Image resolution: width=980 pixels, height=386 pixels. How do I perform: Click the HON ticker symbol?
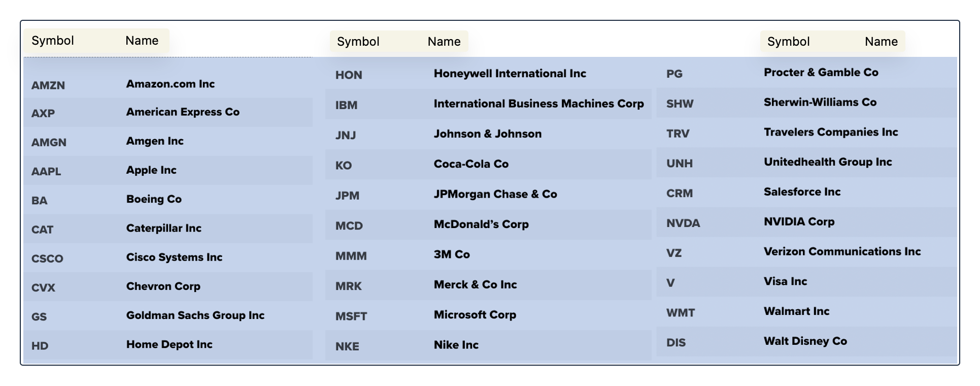tap(349, 75)
